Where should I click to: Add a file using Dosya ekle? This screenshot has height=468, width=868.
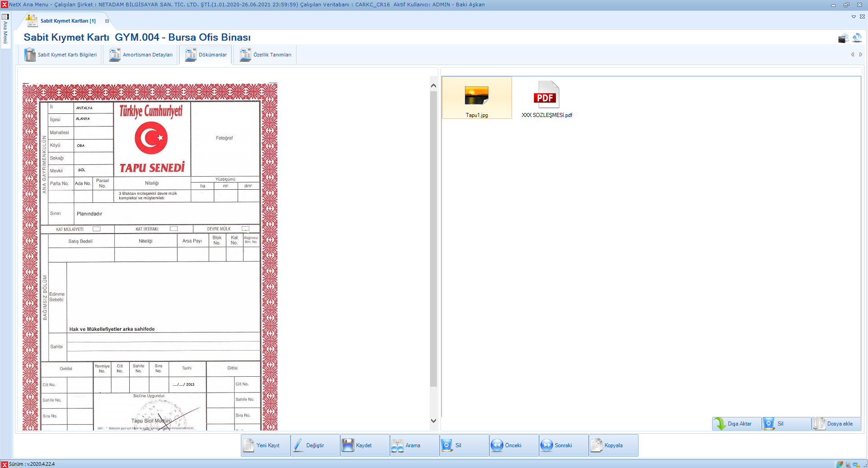836,424
